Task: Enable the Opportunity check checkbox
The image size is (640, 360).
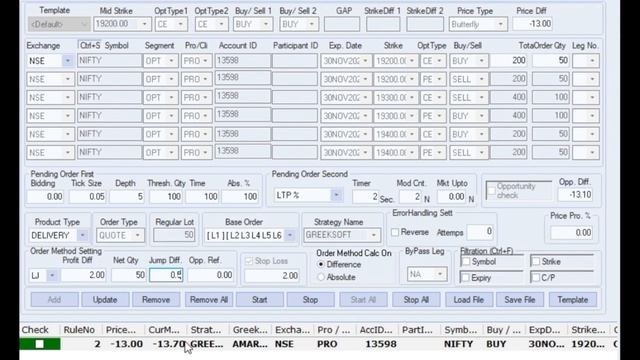Action: [492, 191]
